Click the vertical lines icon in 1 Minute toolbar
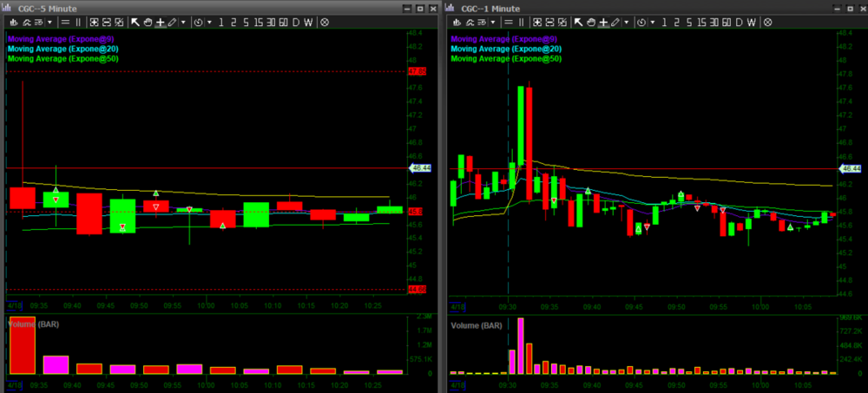The image size is (868, 393). [x=521, y=22]
